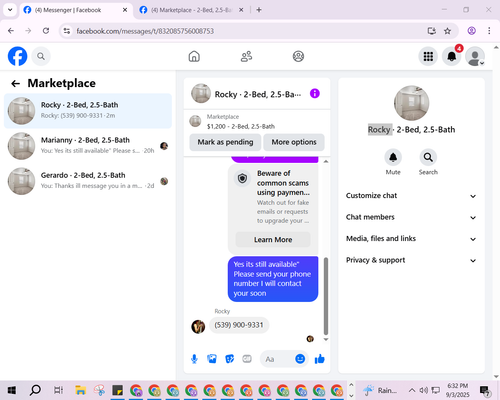Show hidden system tray icons
This screenshot has width=500, height=400.
pos(412,390)
